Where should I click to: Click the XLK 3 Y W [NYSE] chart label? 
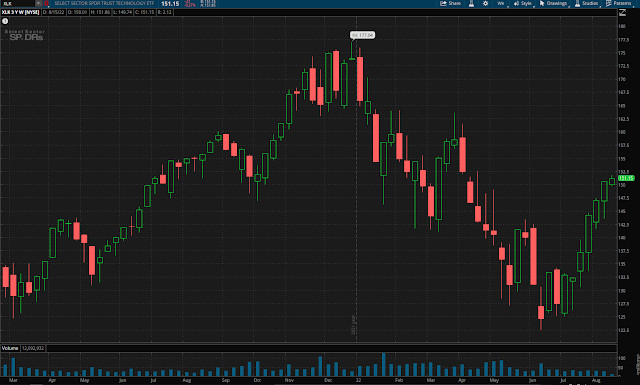click(x=20, y=12)
